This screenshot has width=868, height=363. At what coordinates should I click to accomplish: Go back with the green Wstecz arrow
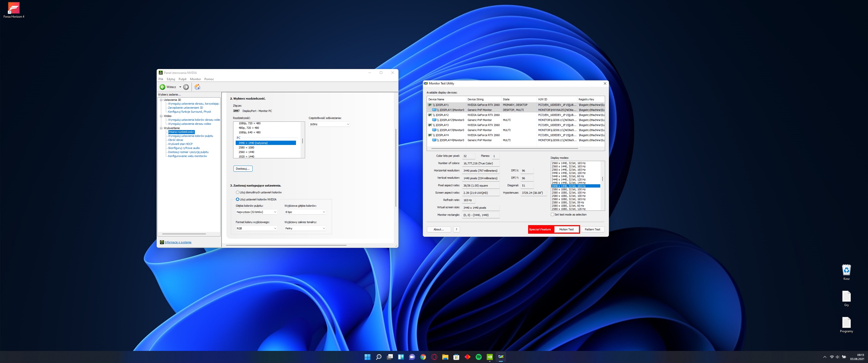pos(162,87)
